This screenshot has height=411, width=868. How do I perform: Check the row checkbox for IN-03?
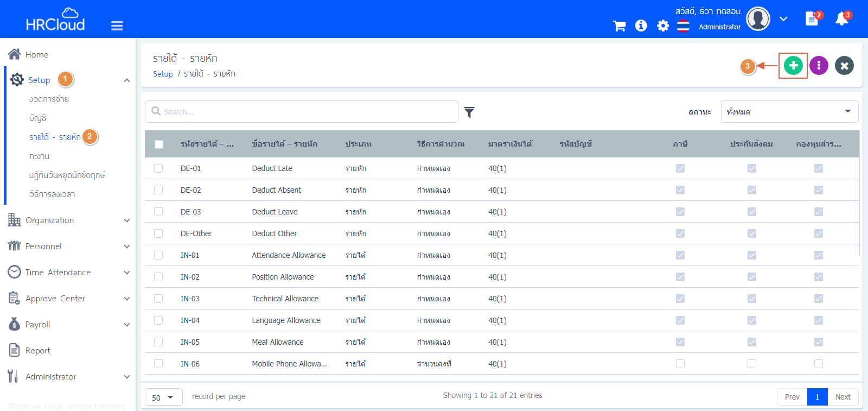pyautogui.click(x=158, y=299)
